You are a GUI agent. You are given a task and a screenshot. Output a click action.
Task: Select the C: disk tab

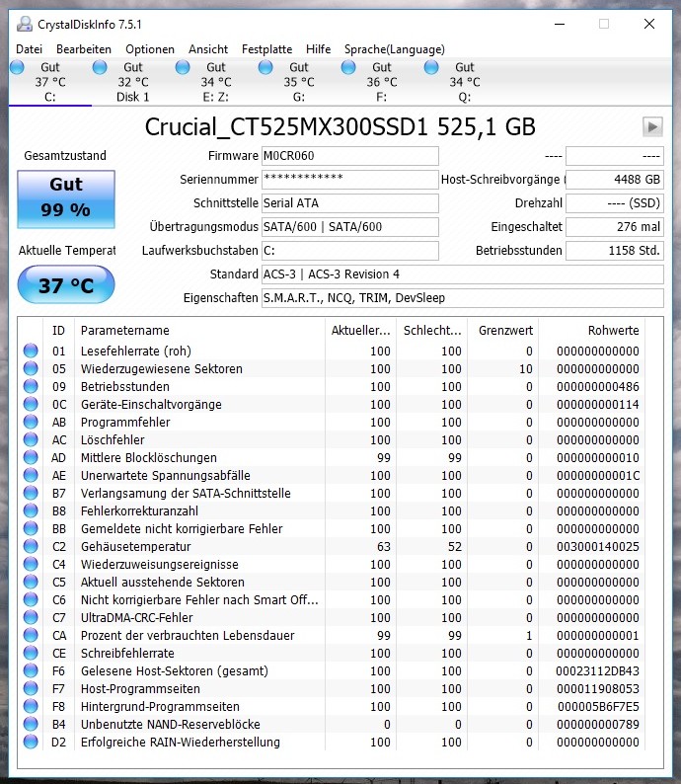pos(50,82)
